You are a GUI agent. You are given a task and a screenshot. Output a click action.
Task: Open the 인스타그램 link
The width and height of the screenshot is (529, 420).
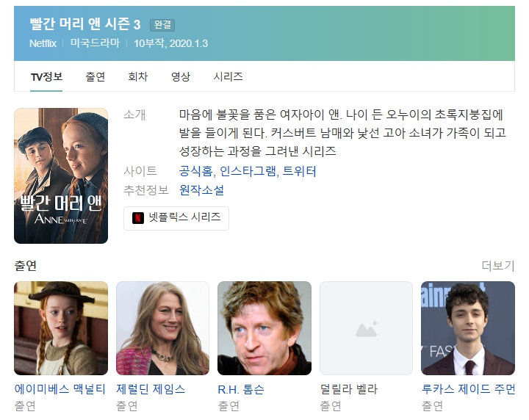[248, 171]
